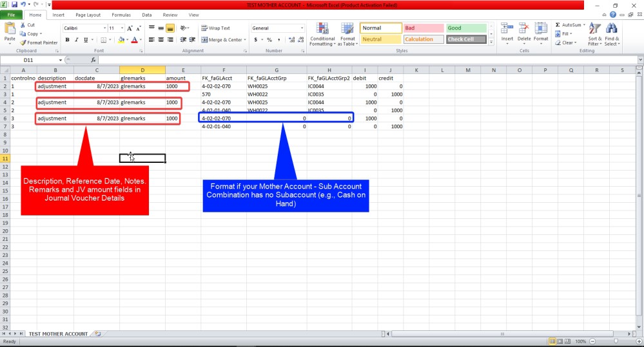Screen dimensions: 644x347
Task: Select the TEST MOTHER ACCOUNT sheet tab
Action: coord(57,334)
